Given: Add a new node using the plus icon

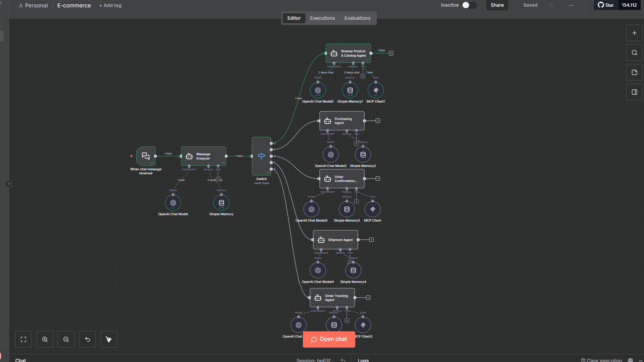Looking at the screenshot, I should (x=634, y=33).
